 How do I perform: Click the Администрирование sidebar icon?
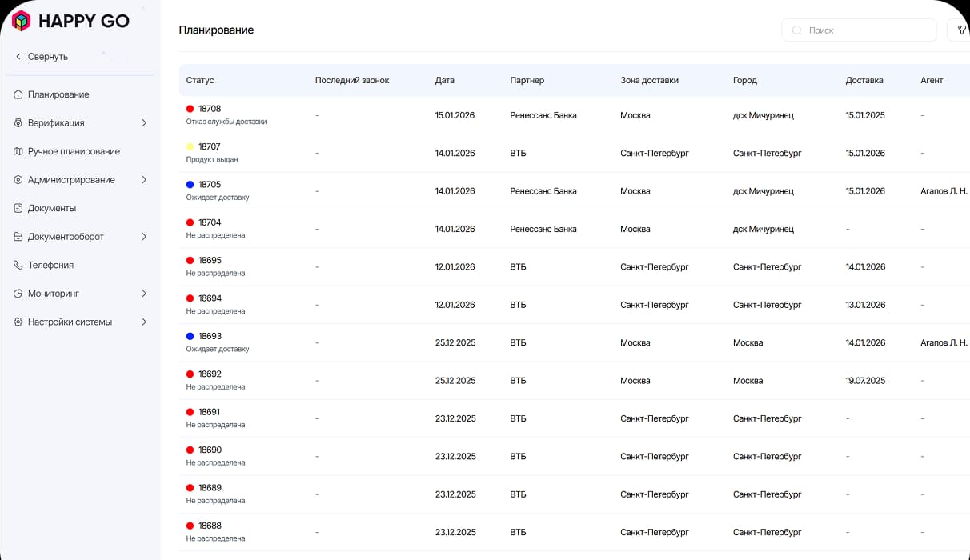tap(18, 179)
